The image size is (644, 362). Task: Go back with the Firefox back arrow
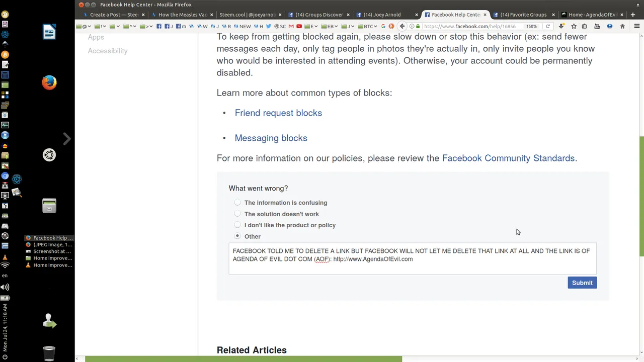point(402,26)
